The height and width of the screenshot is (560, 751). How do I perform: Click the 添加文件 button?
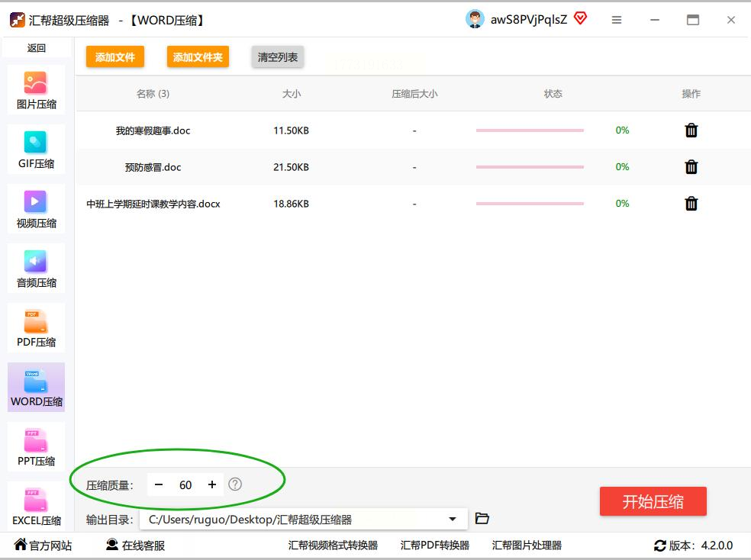[115, 57]
